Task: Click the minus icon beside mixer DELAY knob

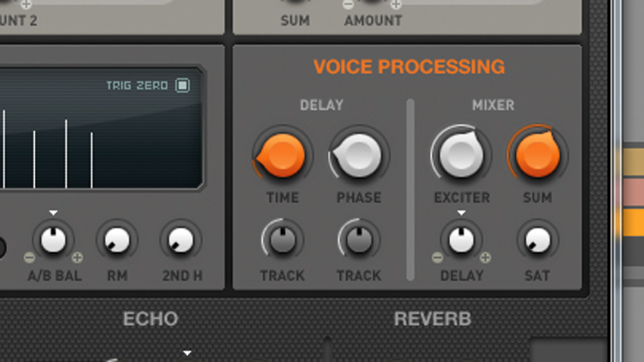Action: click(437, 257)
